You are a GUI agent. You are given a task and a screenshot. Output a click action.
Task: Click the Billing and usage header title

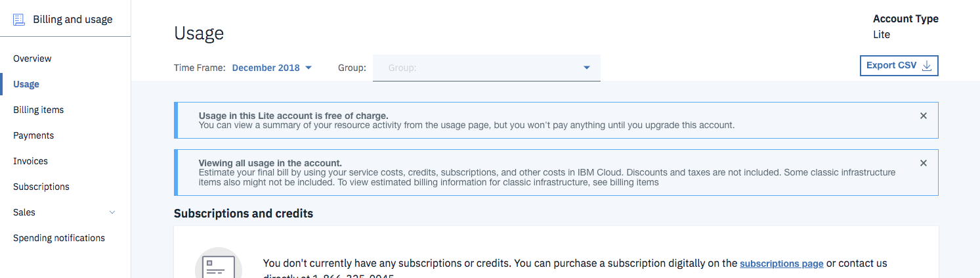point(72,19)
